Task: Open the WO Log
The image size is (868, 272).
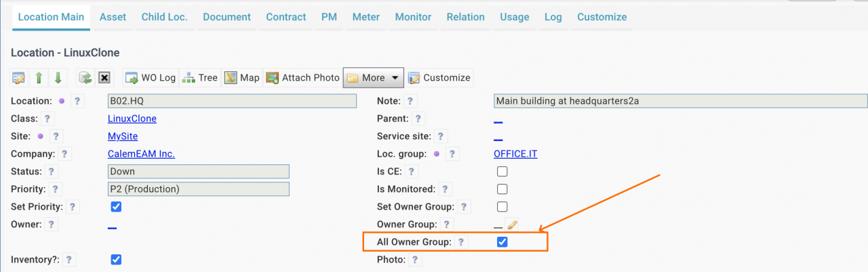Action: [x=150, y=77]
